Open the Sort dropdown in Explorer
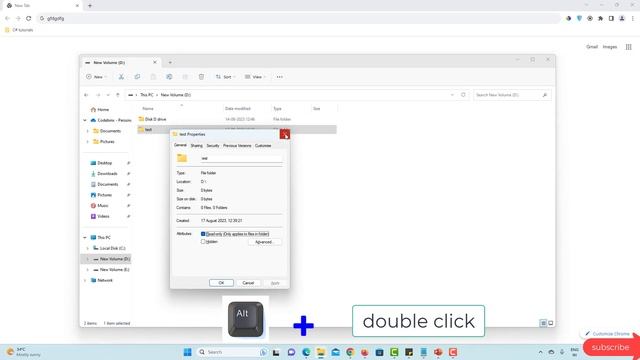Image resolution: width=640 pixels, height=360 pixels. pyautogui.click(x=226, y=77)
